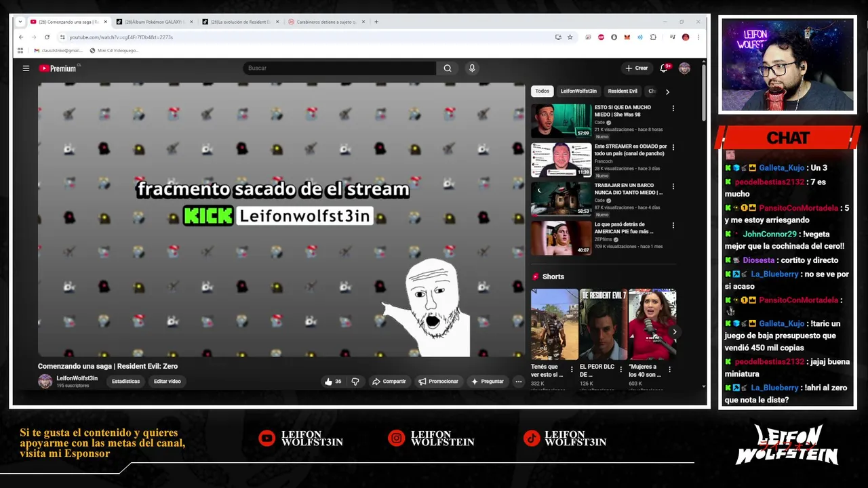Image resolution: width=868 pixels, height=488 pixels.
Task: Like the video with thumbs up
Action: tap(333, 382)
